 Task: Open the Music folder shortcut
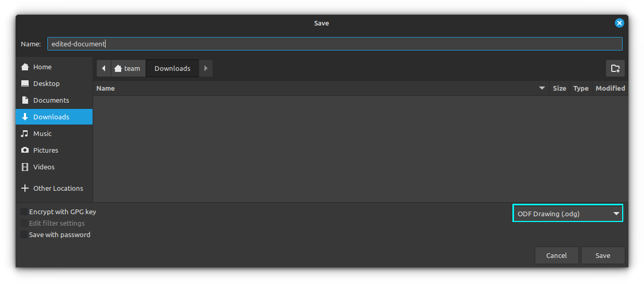coord(42,133)
